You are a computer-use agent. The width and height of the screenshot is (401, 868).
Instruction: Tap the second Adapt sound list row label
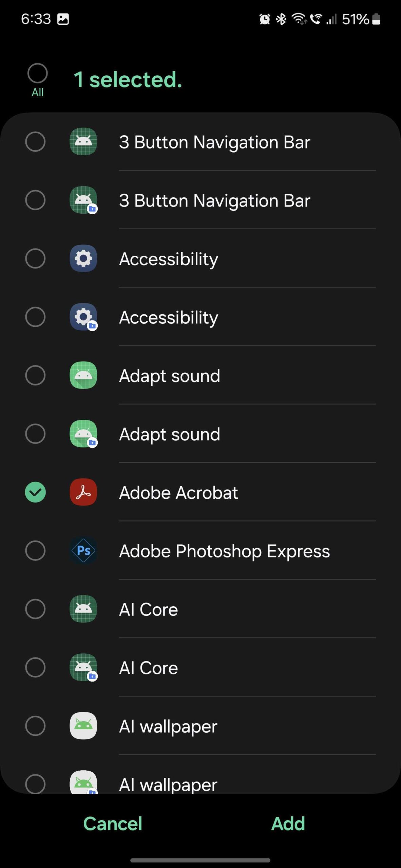[170, 434]
